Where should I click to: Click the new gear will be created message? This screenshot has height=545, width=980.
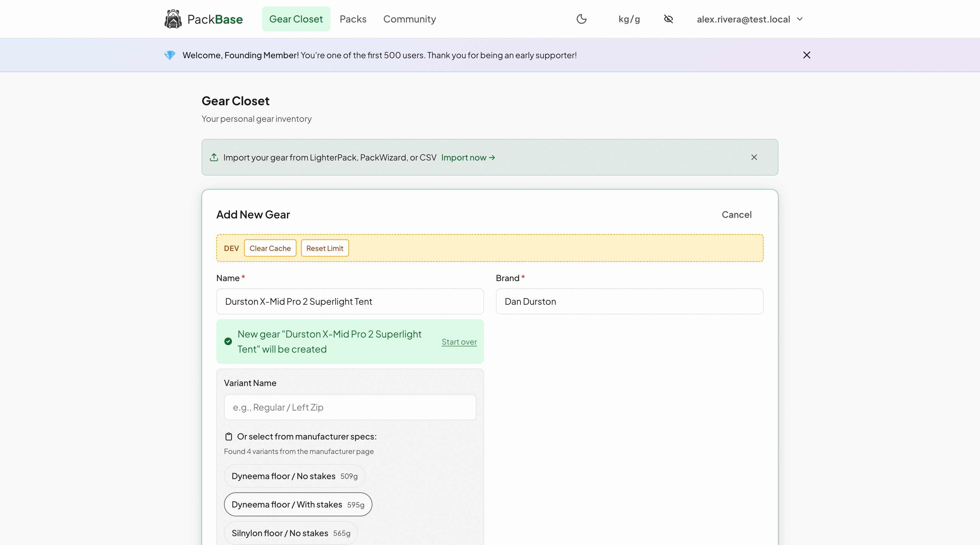[x=330, y=341]
